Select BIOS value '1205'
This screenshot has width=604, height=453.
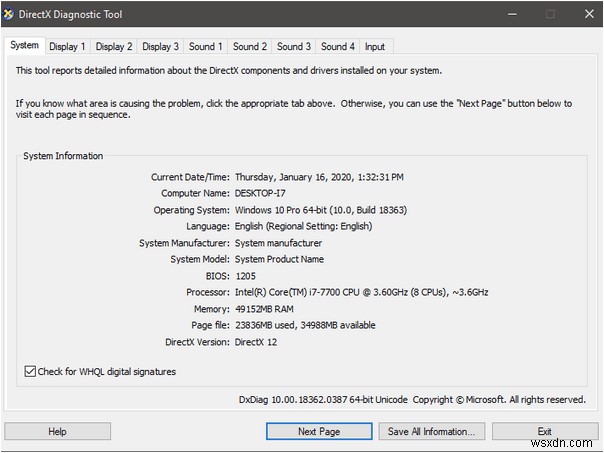coord(245,276)
